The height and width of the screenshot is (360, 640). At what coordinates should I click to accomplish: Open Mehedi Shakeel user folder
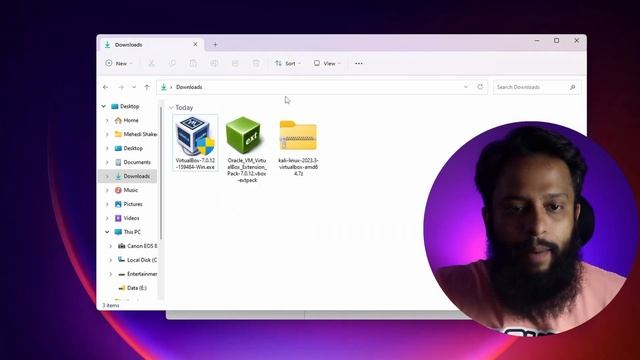click(x=136, y=134)
